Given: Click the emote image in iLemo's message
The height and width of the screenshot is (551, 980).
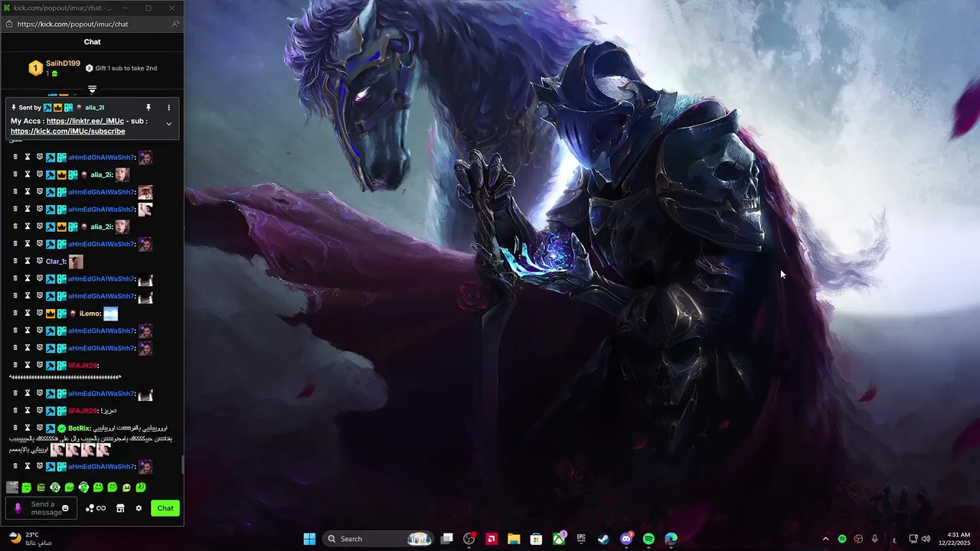Looking at the screenshot, I should point(110,313).
